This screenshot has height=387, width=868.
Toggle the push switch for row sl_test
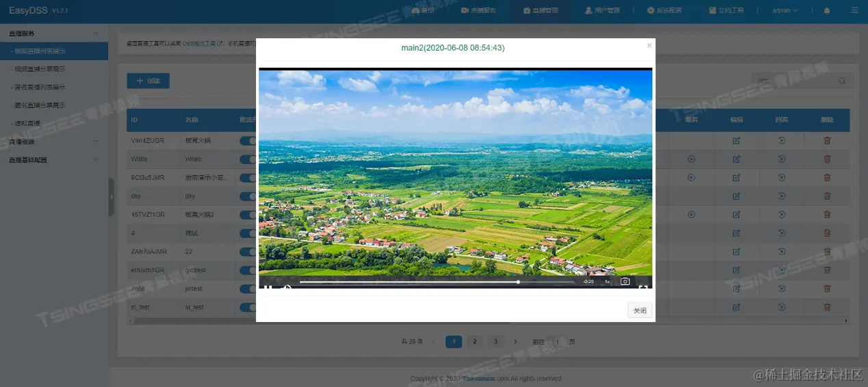(x=248, y=307)
